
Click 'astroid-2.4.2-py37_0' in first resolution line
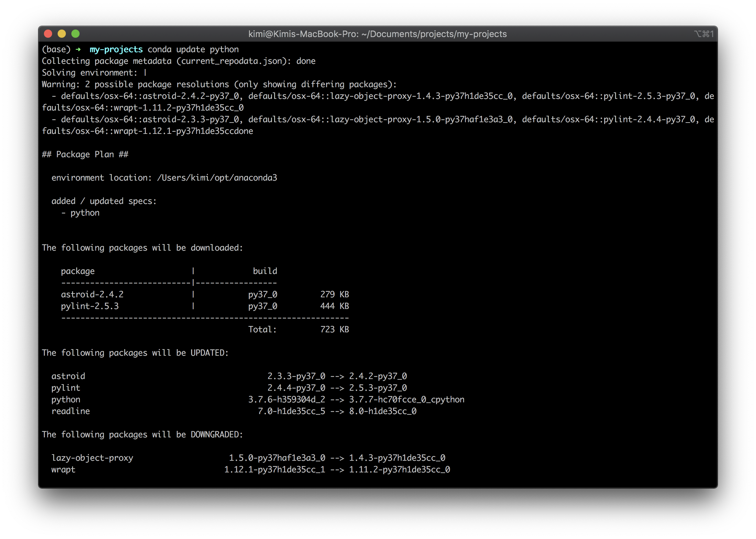[191, 96]
